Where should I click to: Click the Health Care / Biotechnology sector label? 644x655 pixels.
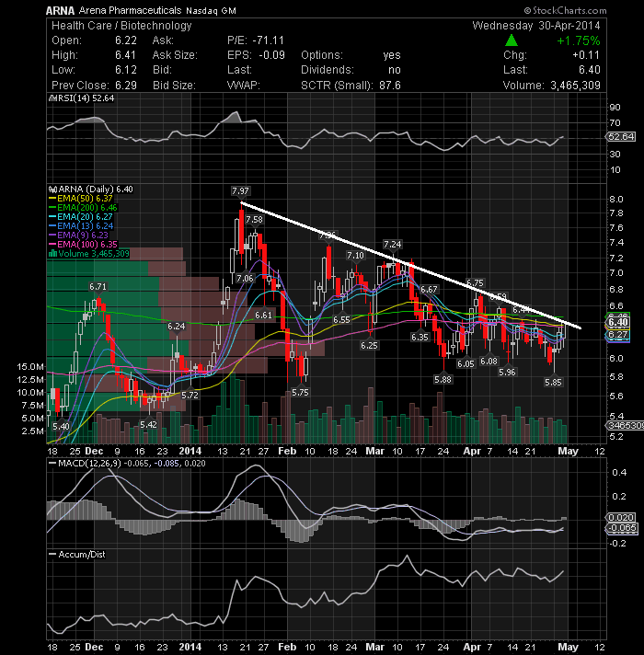(x=121, y=26)
